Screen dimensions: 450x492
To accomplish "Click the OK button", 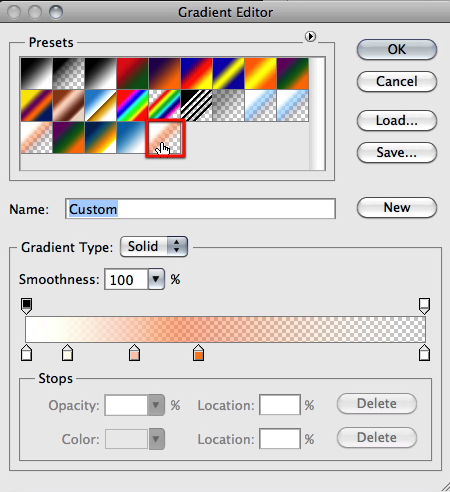I will (x=397, y=49).
